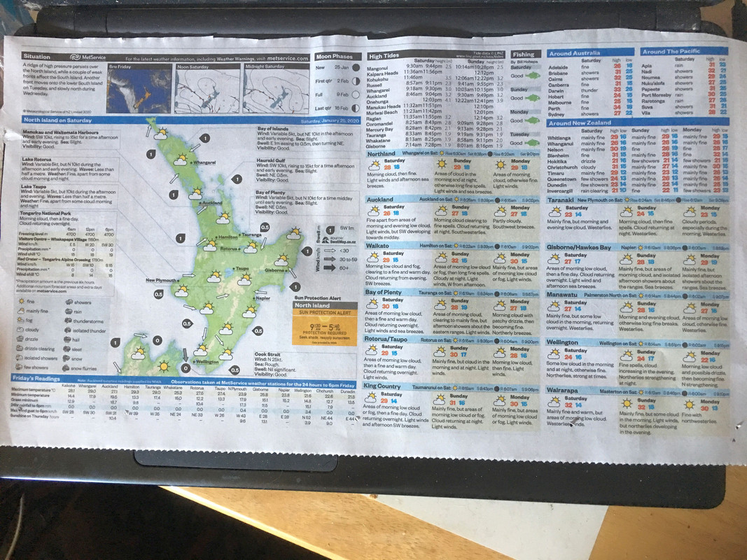Screen dimensions: 747x560
Task: Select the 'Hauraki Gulf' marine forecast heading
Action: 271,161
